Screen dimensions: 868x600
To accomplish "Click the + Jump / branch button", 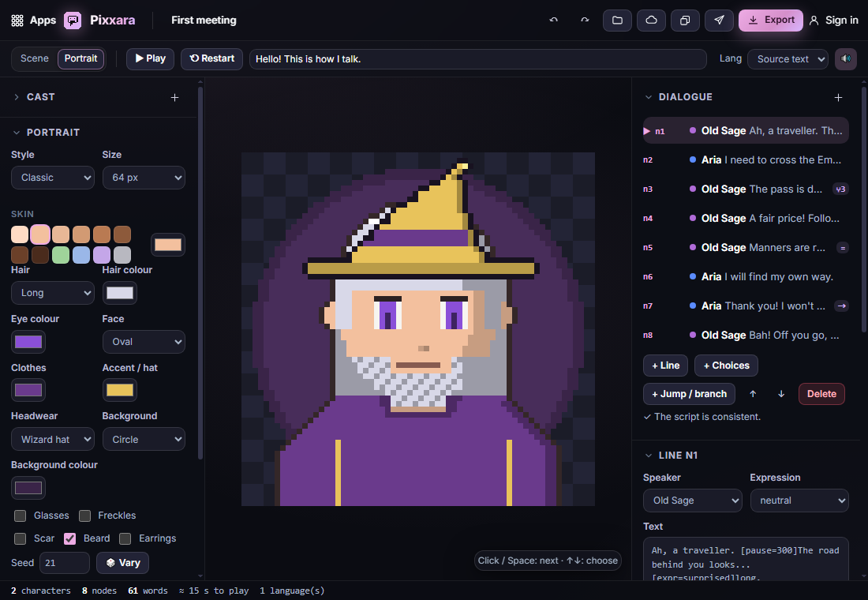I will 689,394.
